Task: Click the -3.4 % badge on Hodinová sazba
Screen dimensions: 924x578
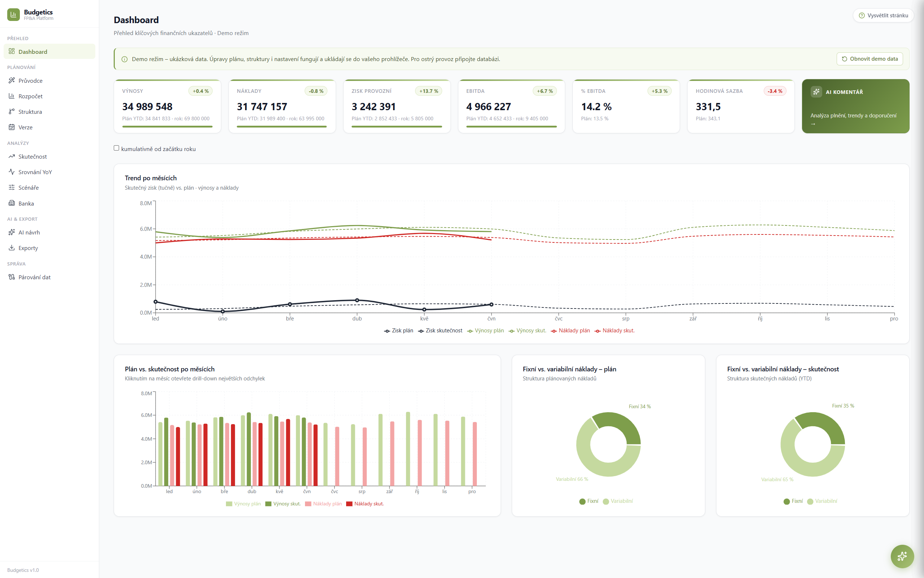Action: click(x=775, y=91)
